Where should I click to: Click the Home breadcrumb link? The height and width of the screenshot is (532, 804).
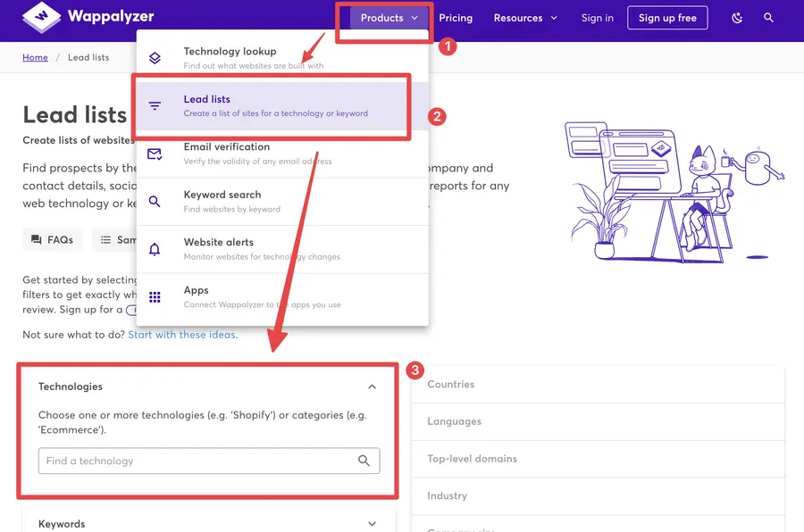point(35,57)
